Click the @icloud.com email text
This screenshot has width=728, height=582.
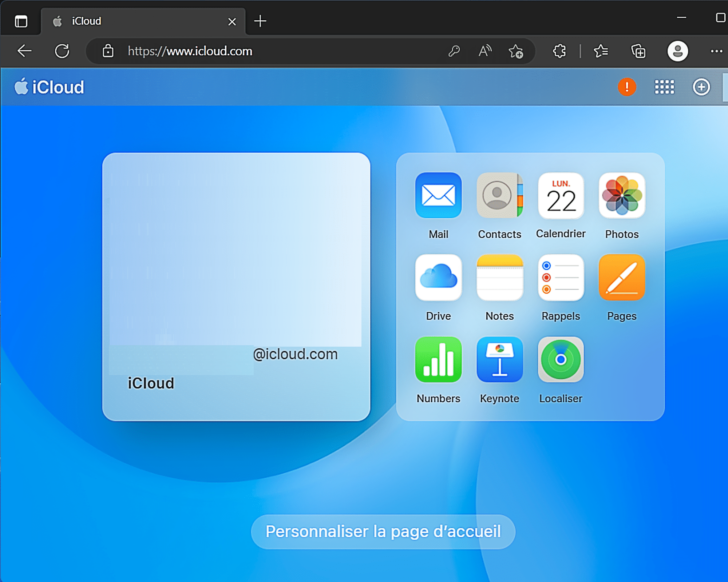pos(295,354)
